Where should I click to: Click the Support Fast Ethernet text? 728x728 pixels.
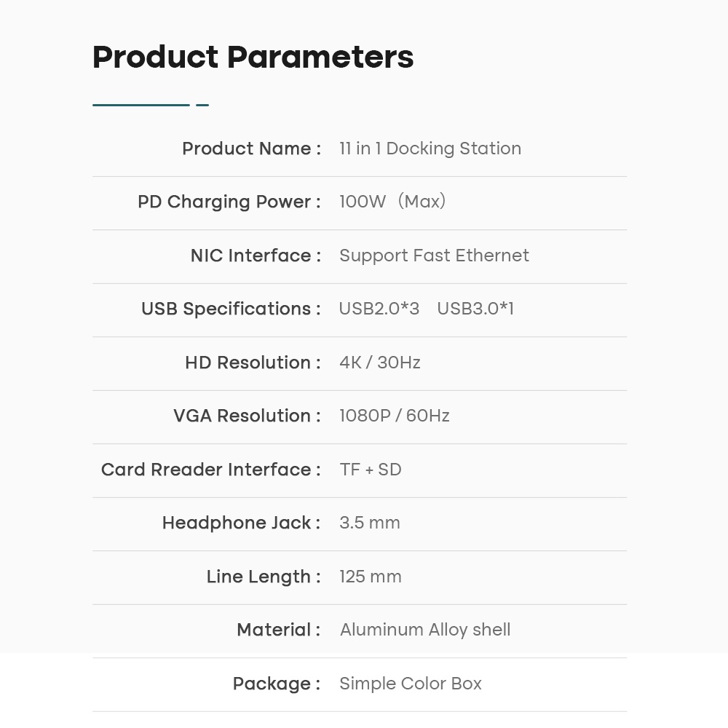point(434,256)
